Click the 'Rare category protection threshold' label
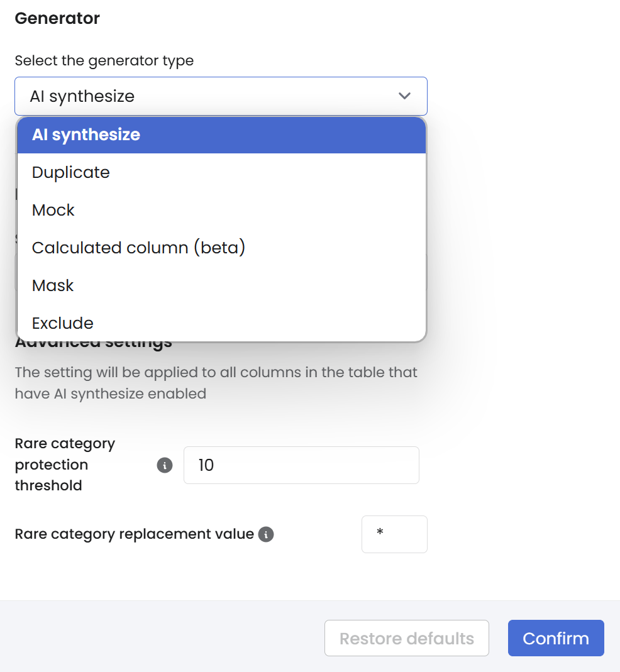620x672 pixels. [x=65, y=465]
